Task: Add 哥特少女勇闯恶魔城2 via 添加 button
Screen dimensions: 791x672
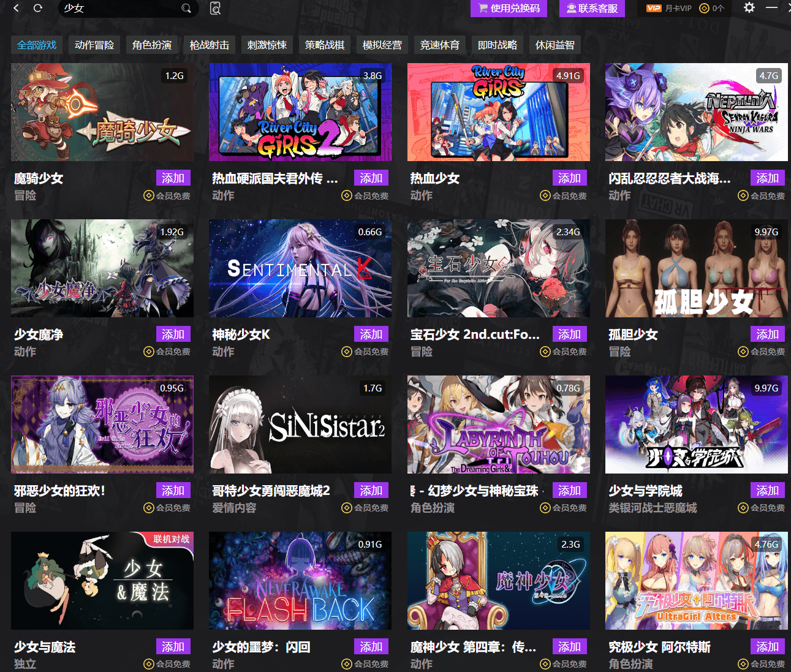Action: [371, 490]
